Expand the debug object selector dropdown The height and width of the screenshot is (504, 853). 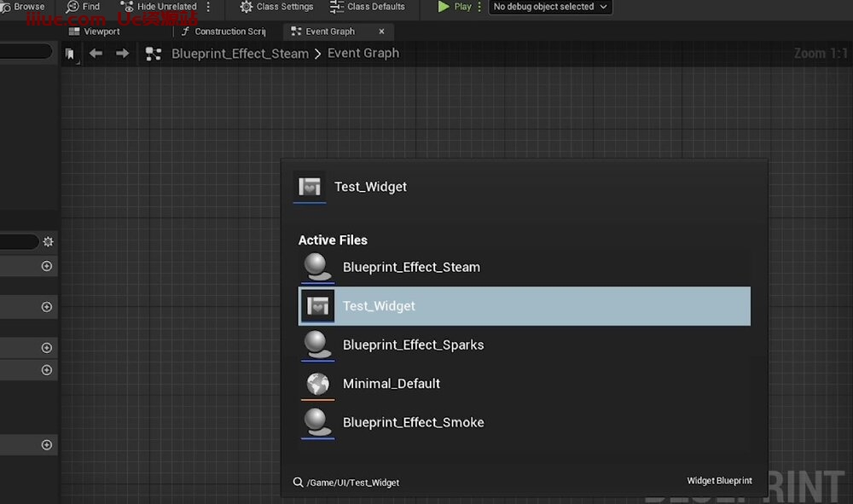pyautogui.click(x=550, y=7)
